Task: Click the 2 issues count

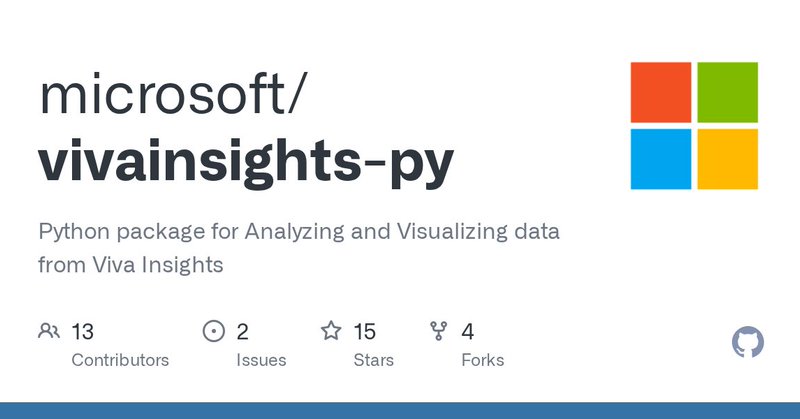Action: 243,331
